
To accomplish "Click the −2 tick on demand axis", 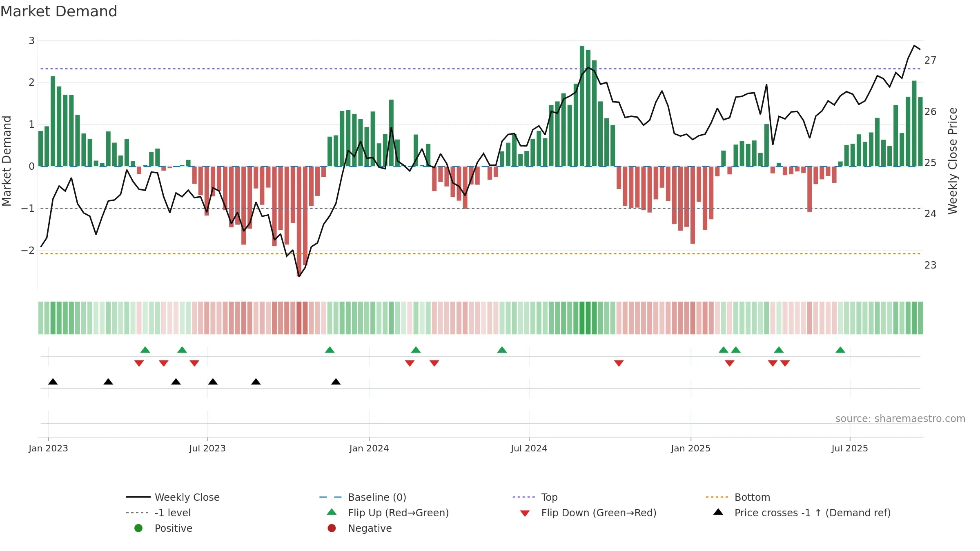I will (x=28, y=250).
